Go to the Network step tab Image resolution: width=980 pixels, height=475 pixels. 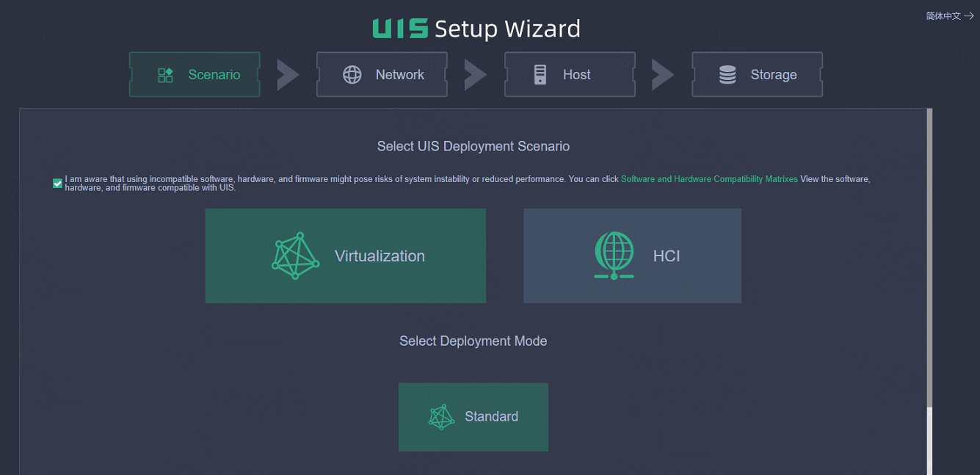(382, 74)
